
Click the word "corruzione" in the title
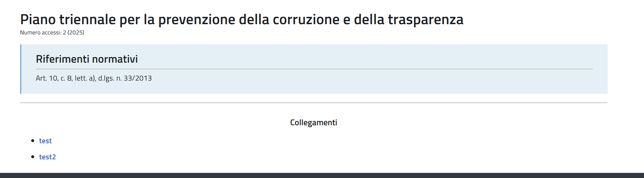tap(306, 19)
